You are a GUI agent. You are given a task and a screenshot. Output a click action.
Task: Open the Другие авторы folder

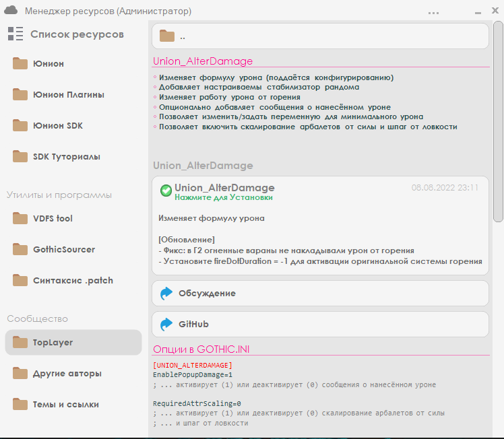73,374
